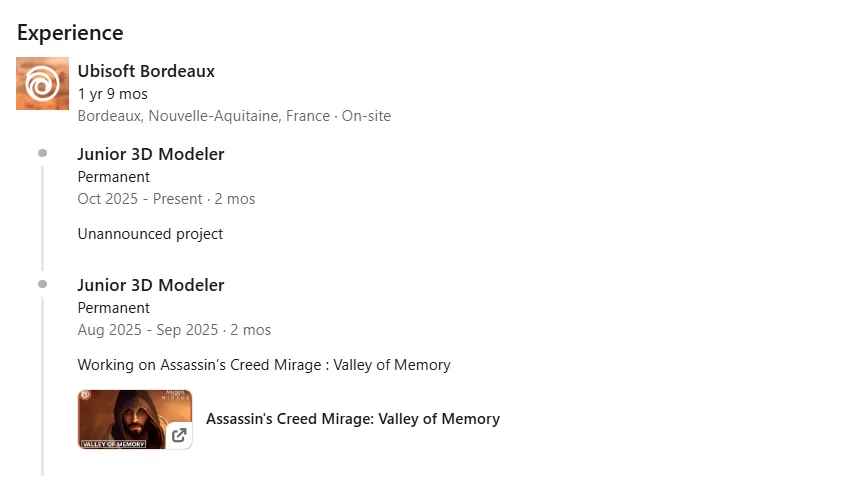The height and width of the screenshot is (482, 856).
Task: Select the first Junior 3D Modeler title
Action: tap(150, 154)
